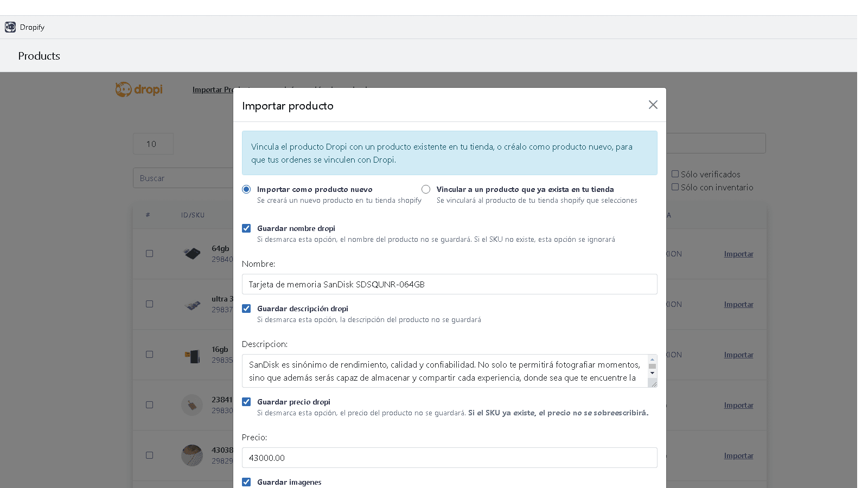Click the page size field showing 10
The width and height of the screenshot is (868, 488).
tap(153, 144)
